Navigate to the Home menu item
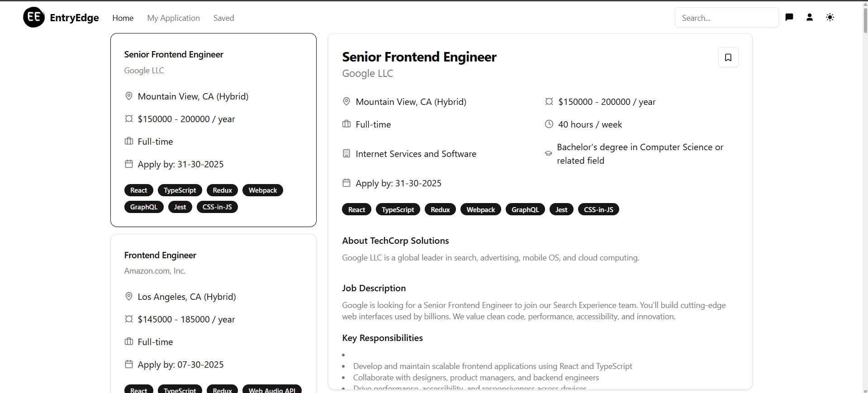The image size is (868, 393). coord(123,18)
